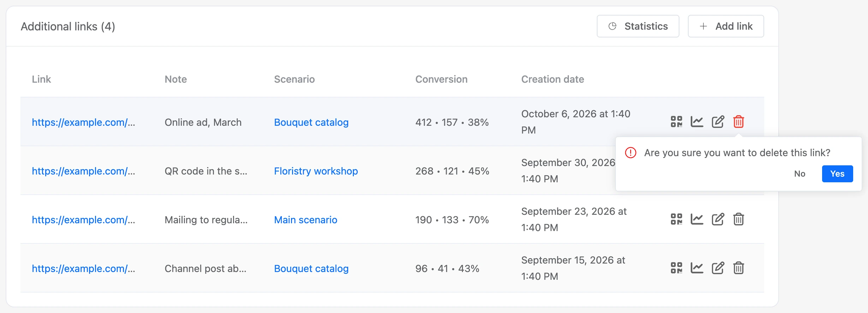Open first row example.com URL
Viewport: 868px width, 313px height.
(83, 122)
